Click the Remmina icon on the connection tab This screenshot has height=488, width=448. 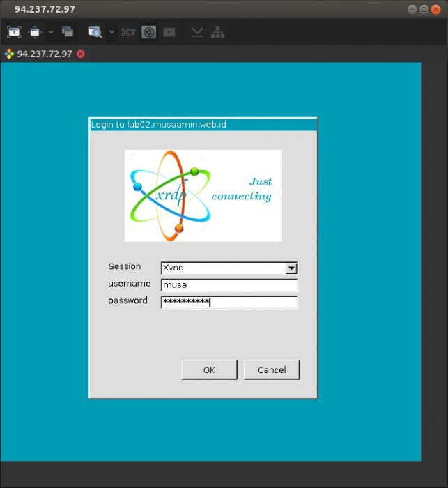(x=9, y=54)
